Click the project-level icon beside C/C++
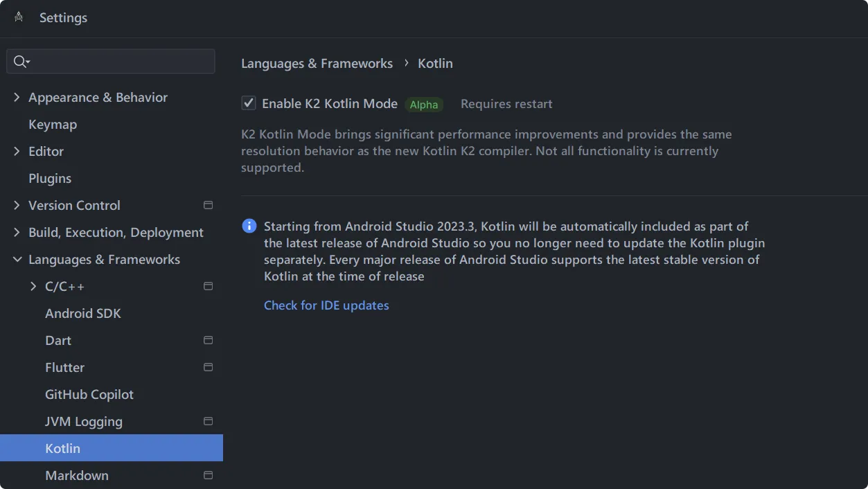 pyautogui.click(x=208, y=286)
